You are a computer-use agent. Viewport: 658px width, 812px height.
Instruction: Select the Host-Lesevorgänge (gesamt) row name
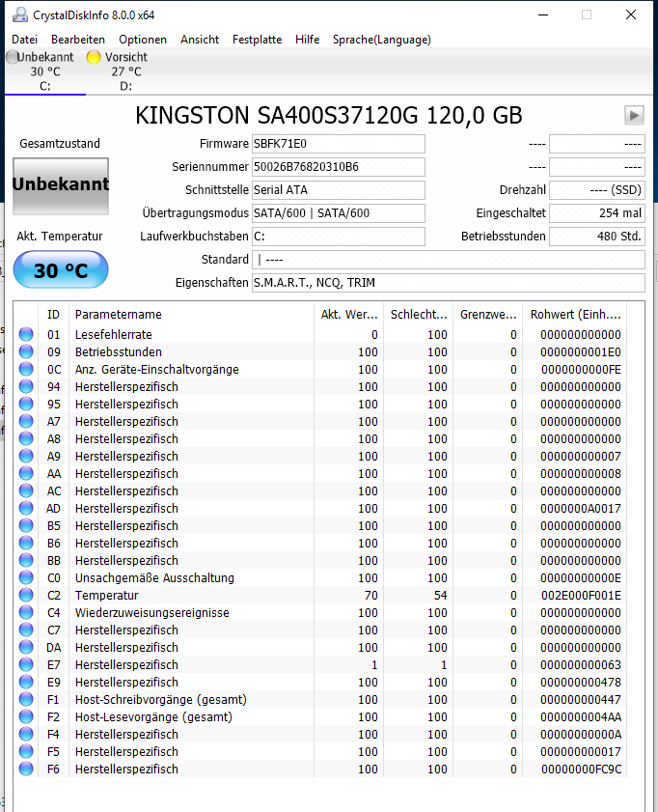153,716
